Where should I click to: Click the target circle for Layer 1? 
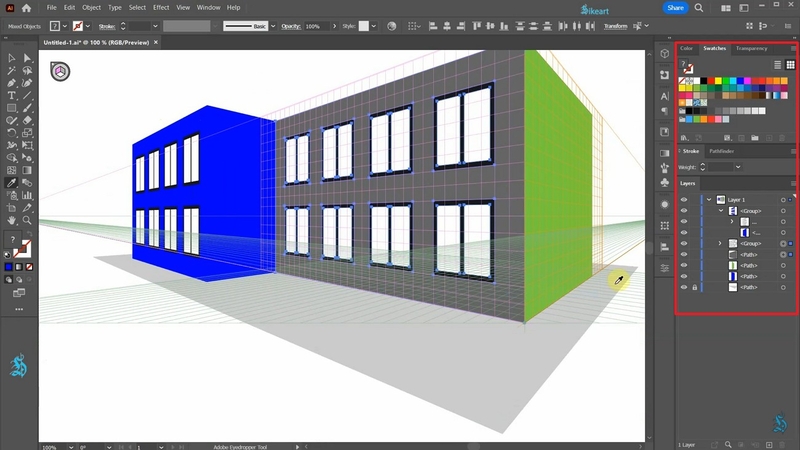pos(783,199)
